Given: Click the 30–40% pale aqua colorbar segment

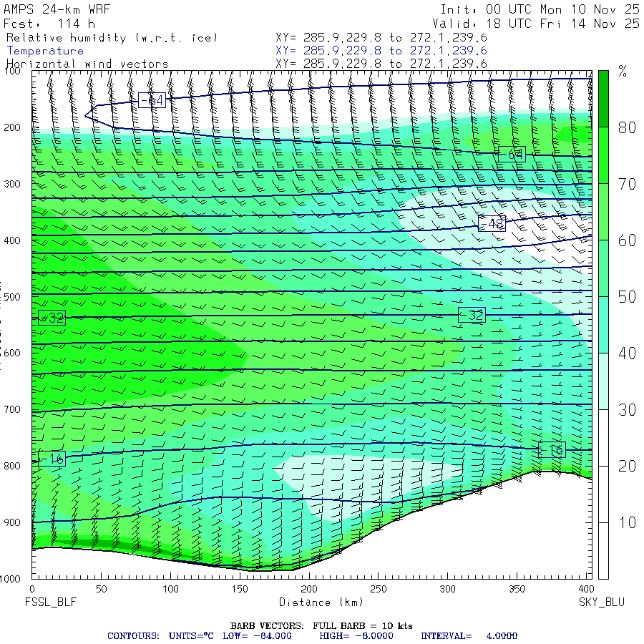Looking at the screenshot, I should 603,381.
